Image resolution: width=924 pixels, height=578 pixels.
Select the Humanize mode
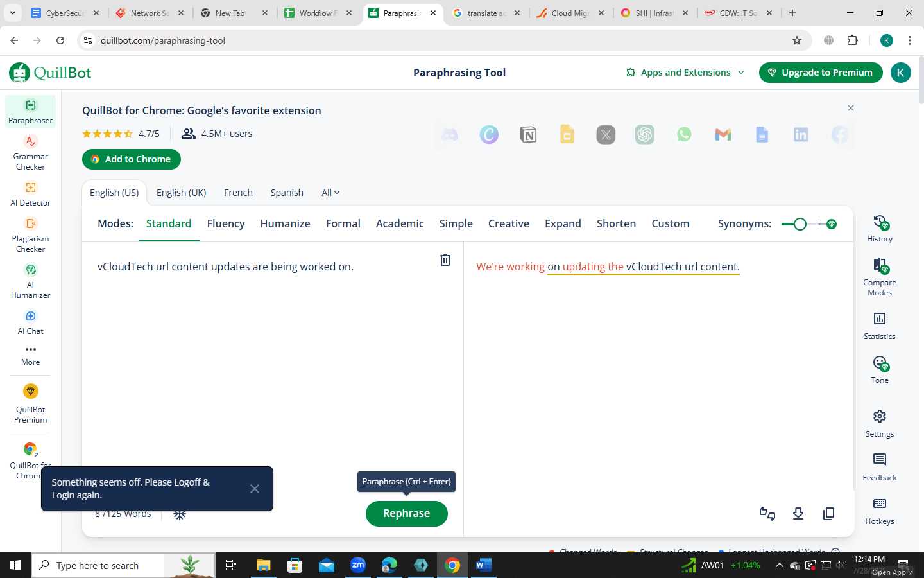point(285,223)
